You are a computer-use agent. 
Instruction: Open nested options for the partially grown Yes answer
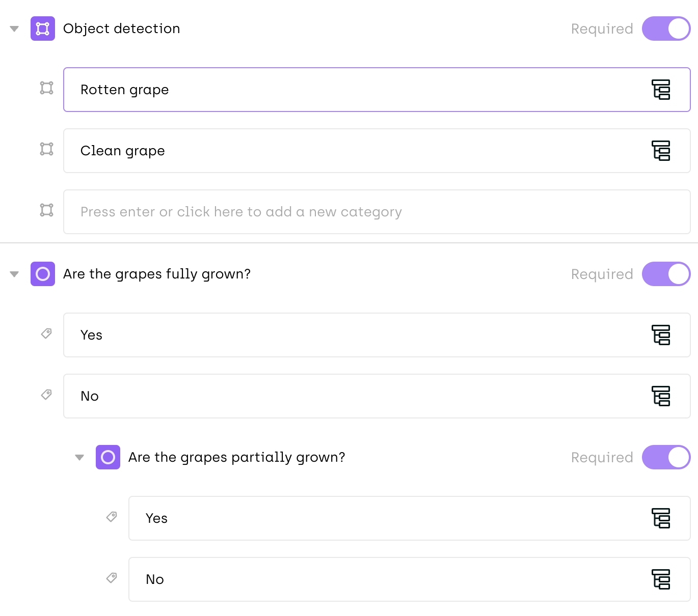click(661, 518)
